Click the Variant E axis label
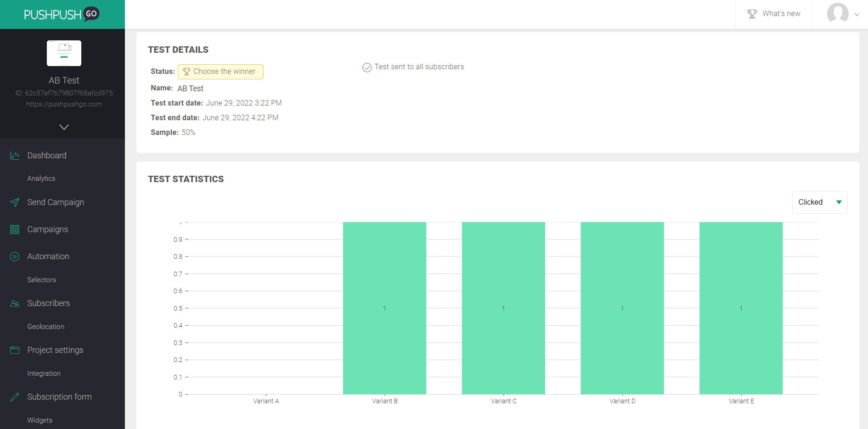This screenshot has width=868, height=429. pos(741,401)
